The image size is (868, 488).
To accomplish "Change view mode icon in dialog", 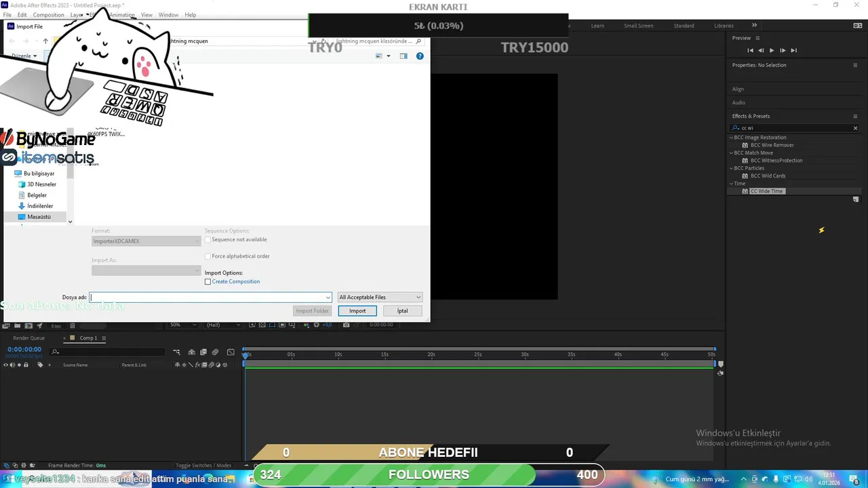I will 380,56.
